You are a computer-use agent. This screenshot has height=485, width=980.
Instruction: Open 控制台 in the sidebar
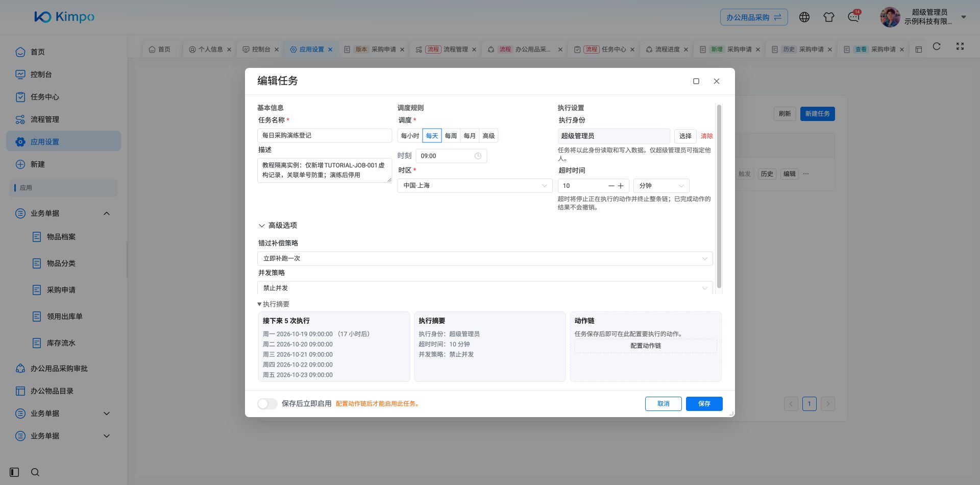click(x=63, y=75)
